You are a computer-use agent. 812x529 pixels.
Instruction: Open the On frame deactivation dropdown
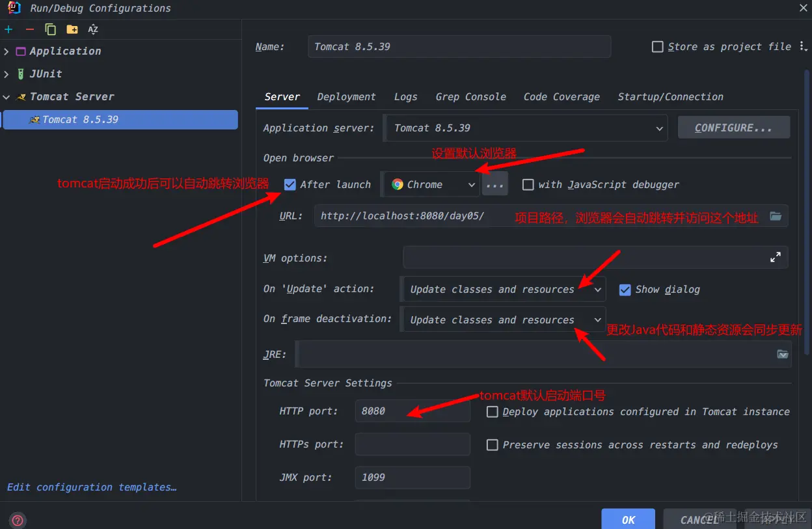[503, 320]
